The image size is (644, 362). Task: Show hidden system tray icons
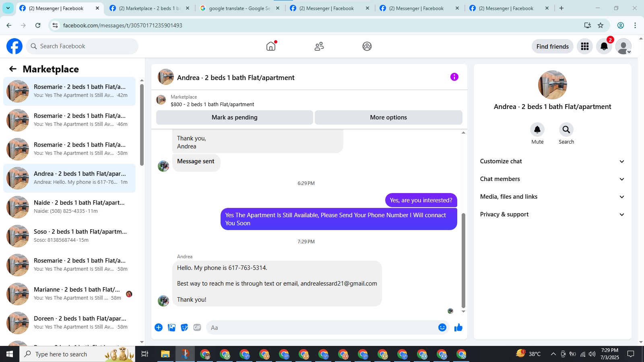pyautogui.click(x=553, y=354)
